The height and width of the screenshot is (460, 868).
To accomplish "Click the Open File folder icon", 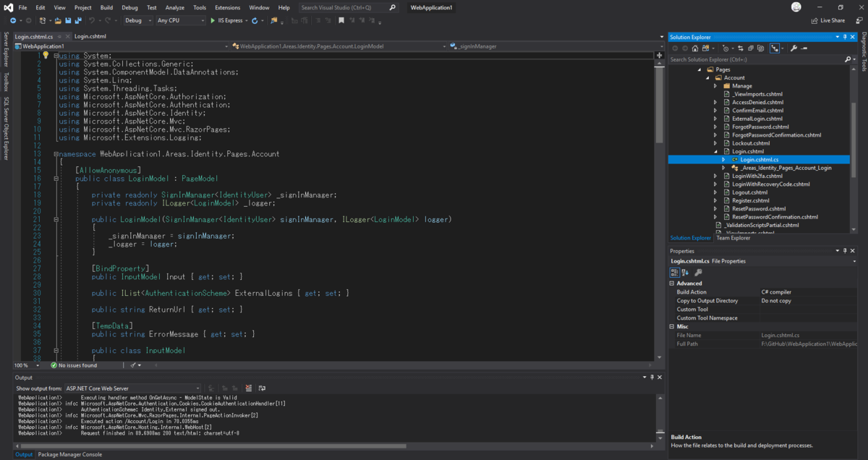I will [57, 20].
